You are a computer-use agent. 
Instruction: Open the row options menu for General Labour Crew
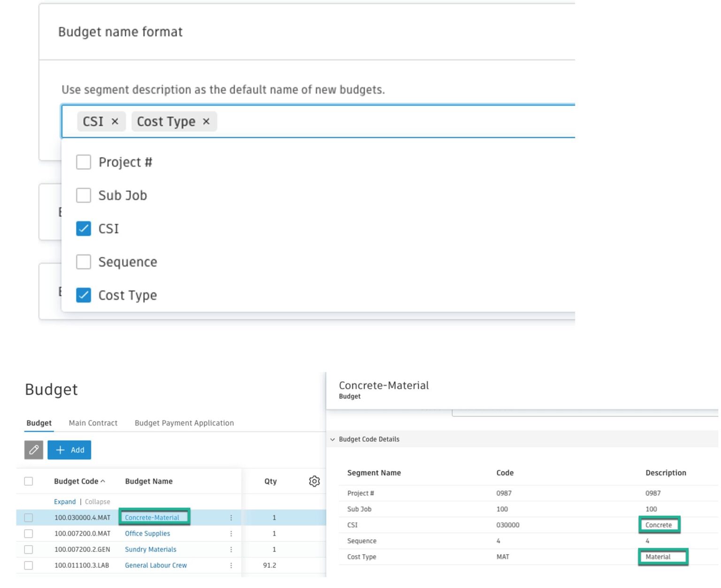230,565
